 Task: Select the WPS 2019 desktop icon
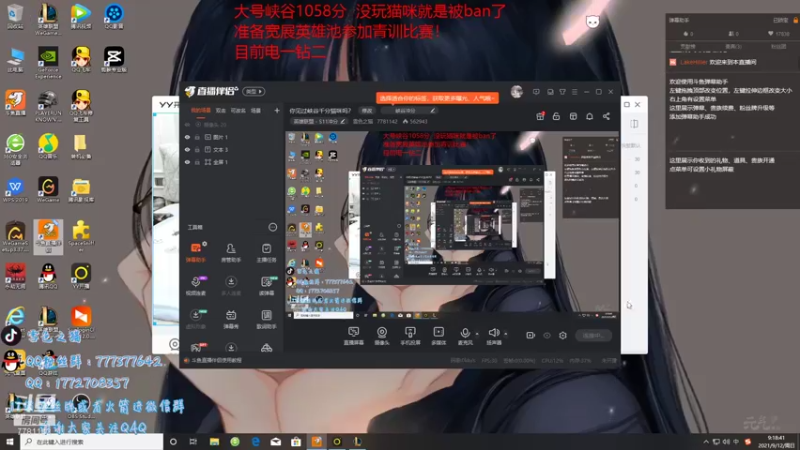(x=15, y=190)
